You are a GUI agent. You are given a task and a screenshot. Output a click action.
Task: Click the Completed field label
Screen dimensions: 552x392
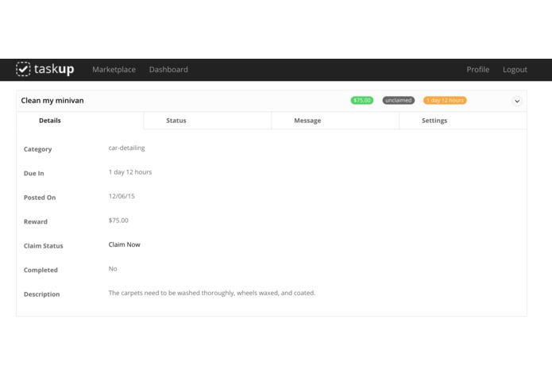click(41, 270)
